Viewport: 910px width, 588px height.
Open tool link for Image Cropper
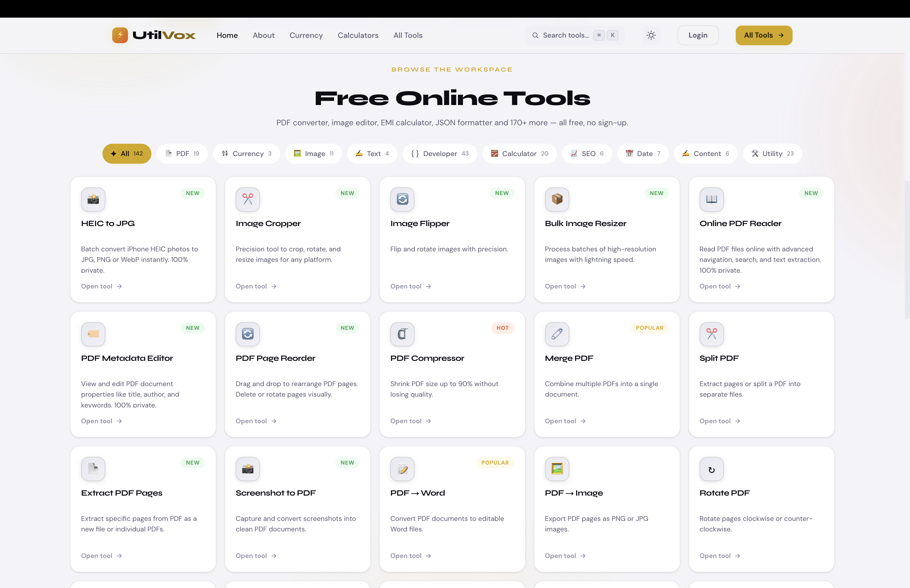pyautogui.click(x=256, y=286)
